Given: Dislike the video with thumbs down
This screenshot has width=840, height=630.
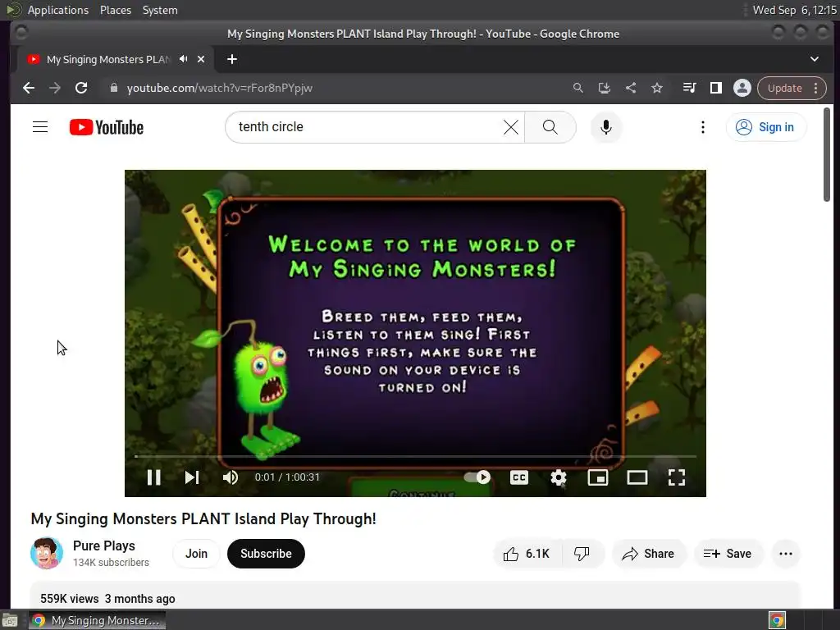Looking at the screenshot, I should pos(582,554).
